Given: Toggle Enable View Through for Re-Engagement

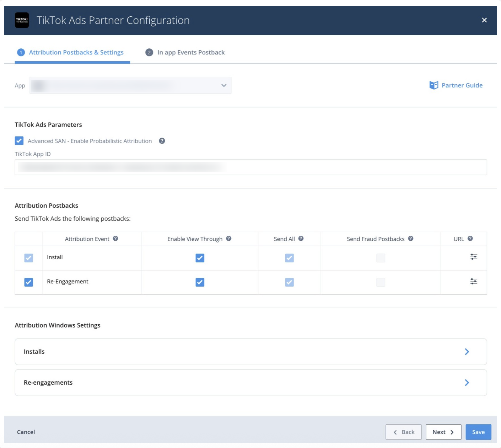Looking at the screenshot, I should click(x=200, y=282).
